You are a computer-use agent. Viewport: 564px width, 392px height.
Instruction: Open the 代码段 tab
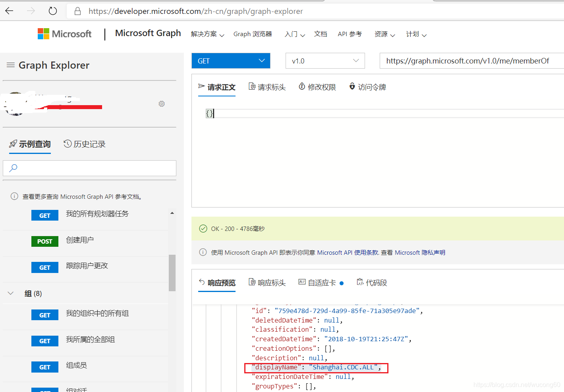click(372, 282)
